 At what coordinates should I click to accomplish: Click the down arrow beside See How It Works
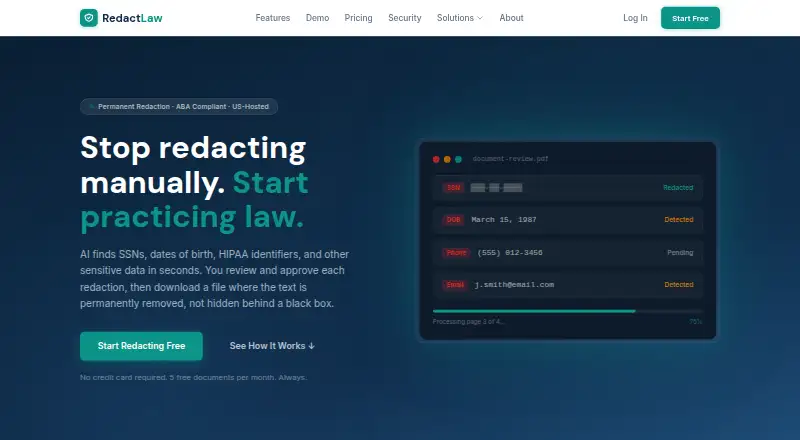(x=312, y=346)
